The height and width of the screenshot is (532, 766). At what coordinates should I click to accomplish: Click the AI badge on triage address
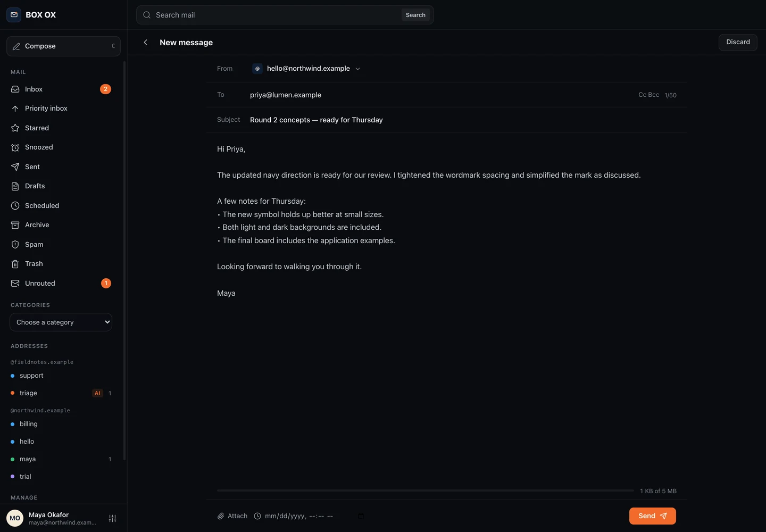(97, 393)
